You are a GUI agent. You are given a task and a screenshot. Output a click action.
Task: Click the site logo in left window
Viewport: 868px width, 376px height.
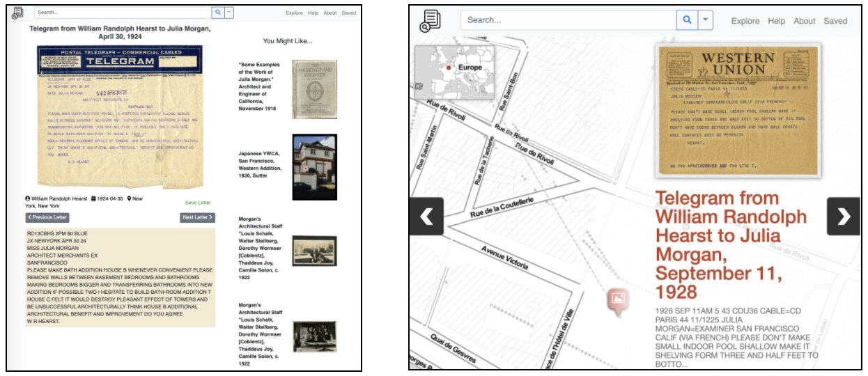17,13
